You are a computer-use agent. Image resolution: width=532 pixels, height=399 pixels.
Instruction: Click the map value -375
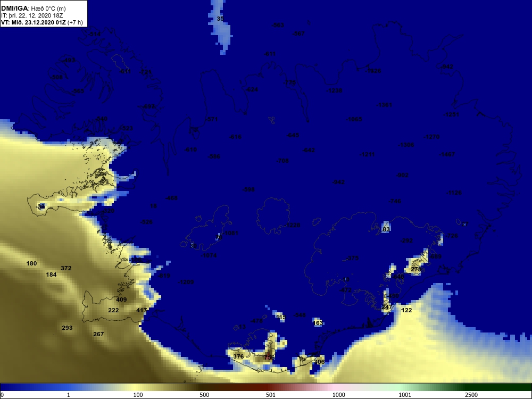(353, 258)
